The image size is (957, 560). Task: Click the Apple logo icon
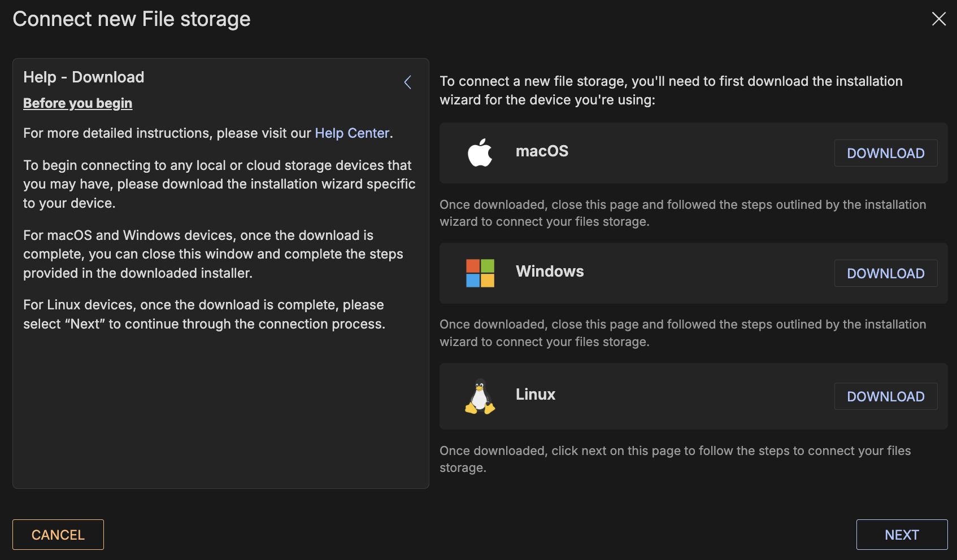tap(480, 153)
